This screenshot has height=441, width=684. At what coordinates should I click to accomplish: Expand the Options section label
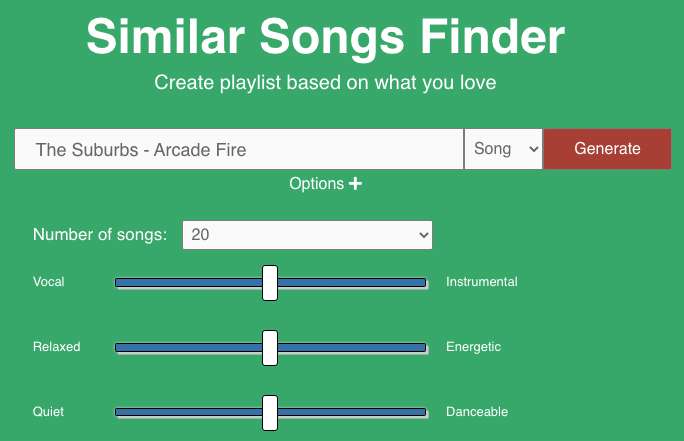[x=316, y=184]
